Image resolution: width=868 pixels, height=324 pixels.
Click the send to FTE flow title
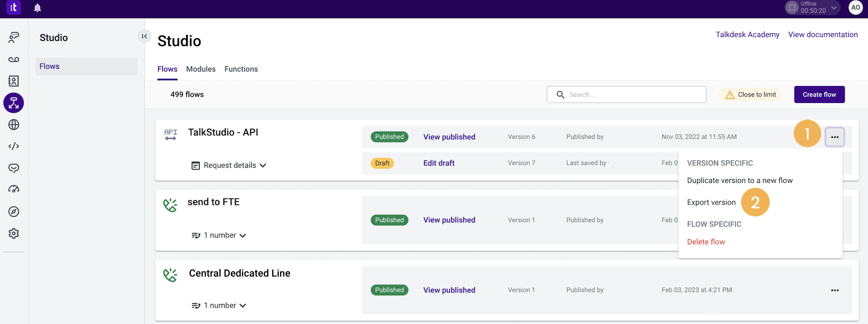(x=213, y=202)
